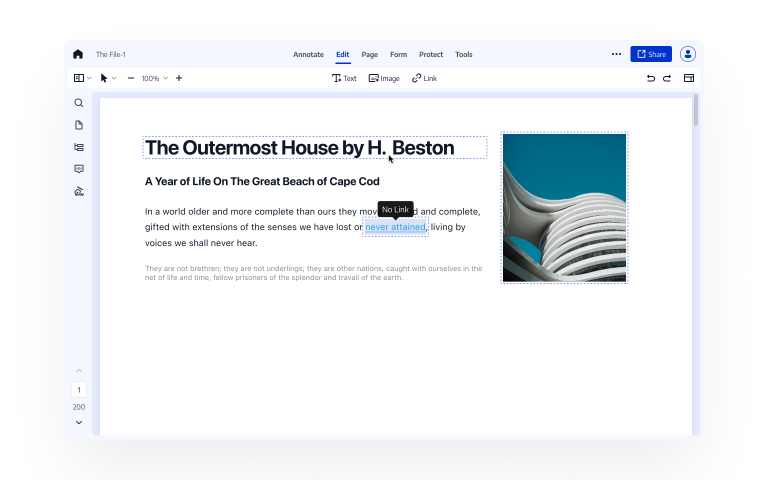Image resolution: width=768 pixels, height=480 pixels.
Task: Undo the last action
Action: coord(650,78)
